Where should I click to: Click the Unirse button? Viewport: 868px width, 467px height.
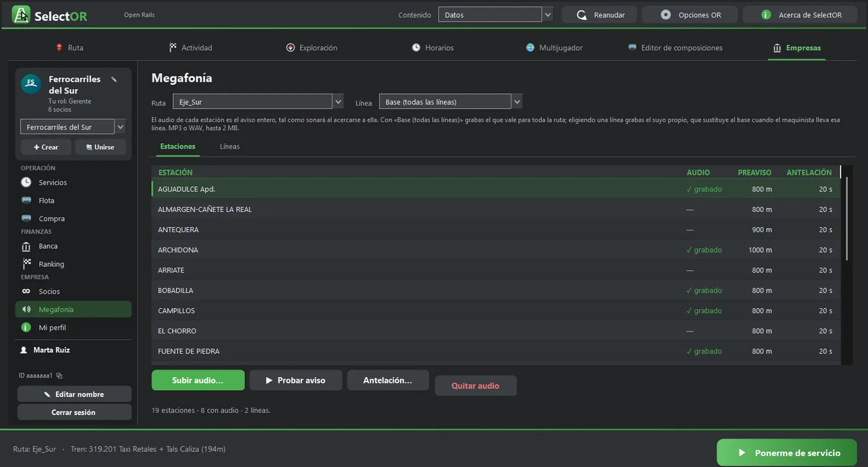pyautogui.click(x=100, y=147)
